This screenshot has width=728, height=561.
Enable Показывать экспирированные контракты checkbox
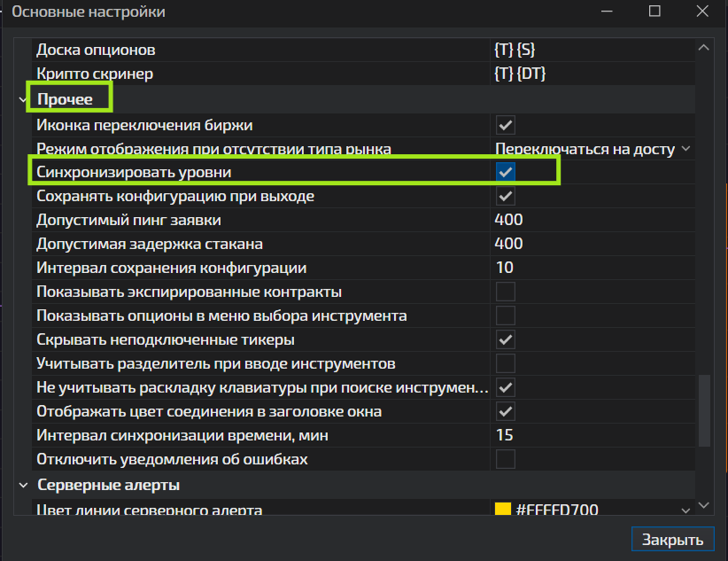pos(506,292)
